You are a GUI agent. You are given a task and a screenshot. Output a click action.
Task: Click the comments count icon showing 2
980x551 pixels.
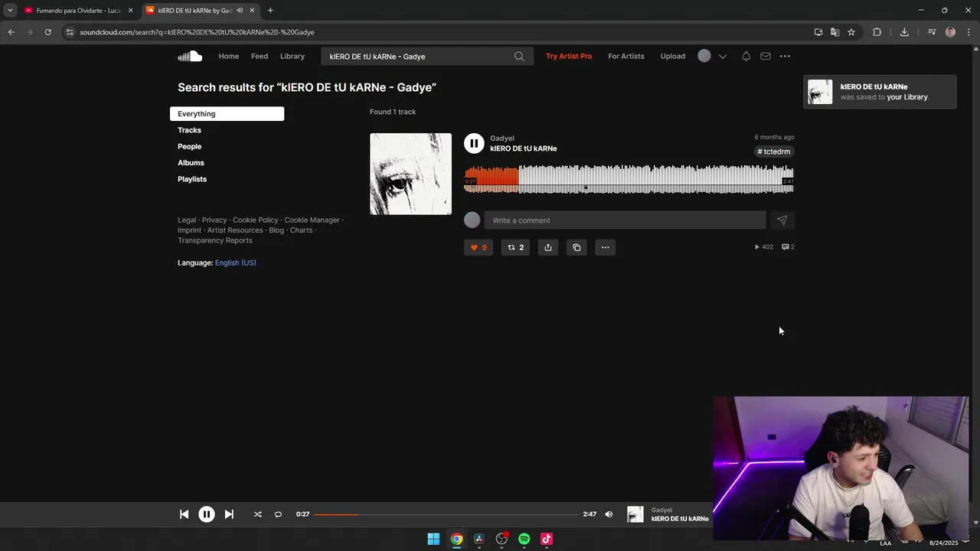[787, 247]
